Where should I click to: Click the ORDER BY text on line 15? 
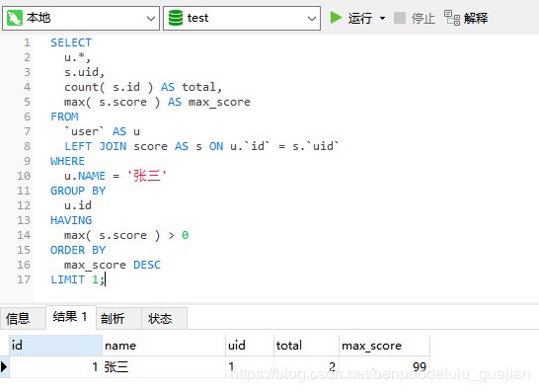[x=78, y=250]
